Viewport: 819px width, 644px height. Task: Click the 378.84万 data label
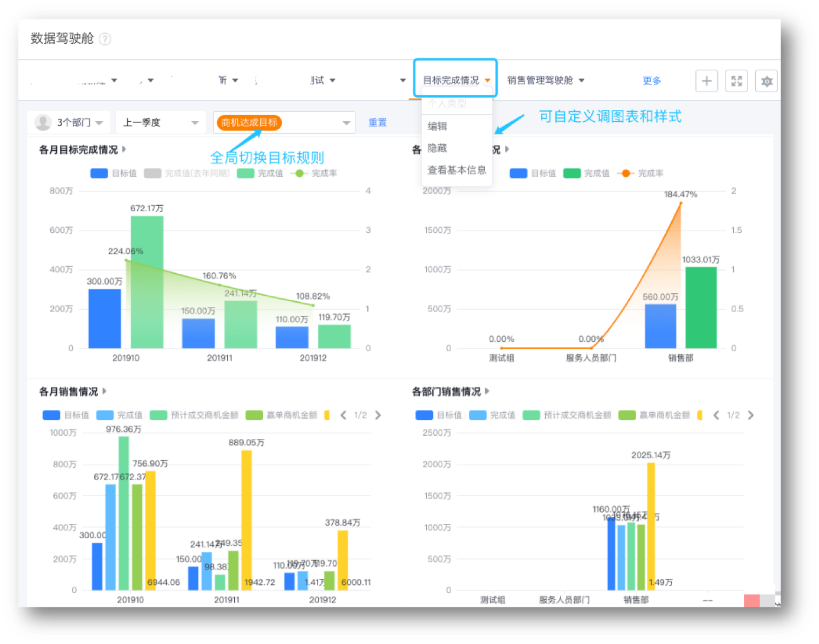pos(342,523)
